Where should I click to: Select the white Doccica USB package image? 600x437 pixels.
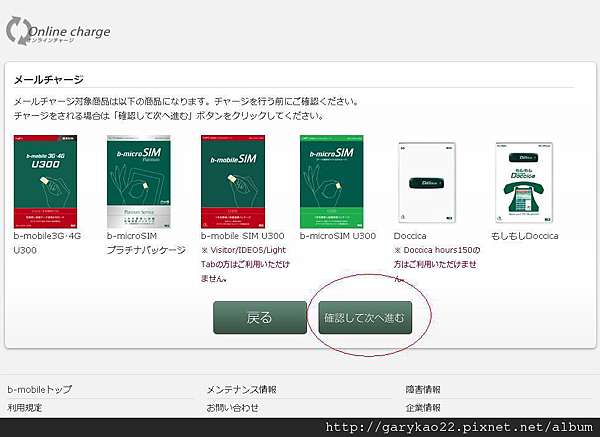point(427,183)
